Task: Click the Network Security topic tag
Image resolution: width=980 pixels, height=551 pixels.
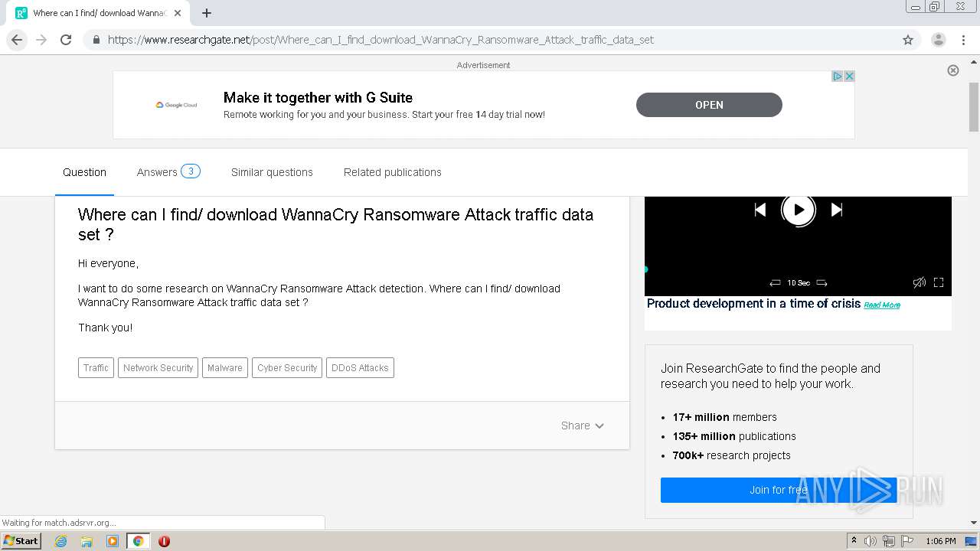Action: 158,368
